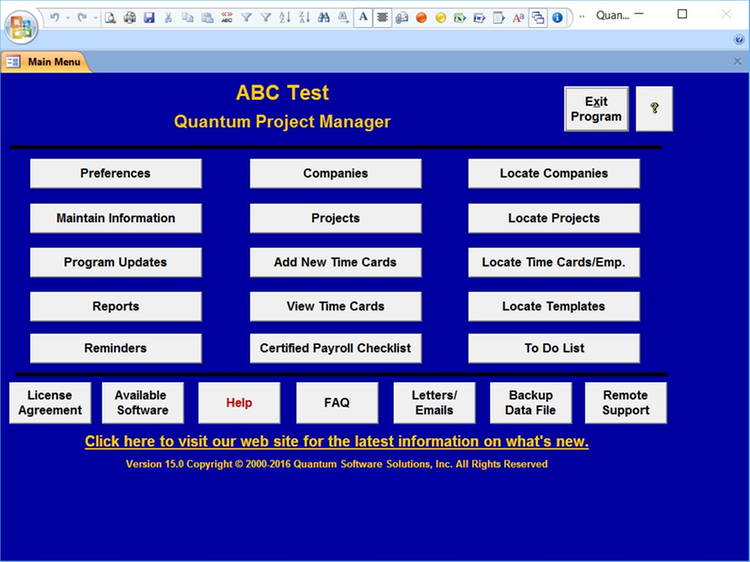Image resolution: width=750 pixels, height=562 pixels.
Task: Click the printer icon in the toolbar
Action: coord(129,17)
